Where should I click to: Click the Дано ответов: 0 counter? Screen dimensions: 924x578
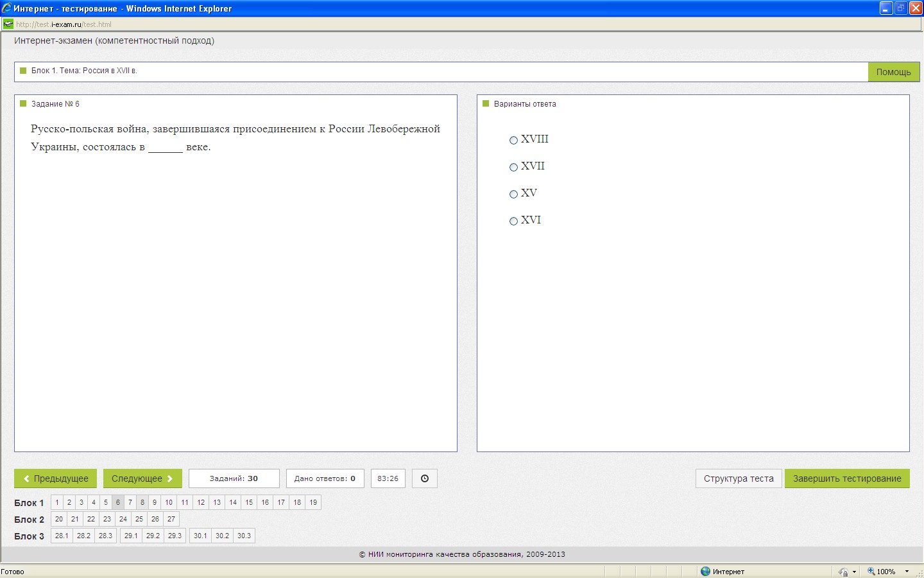(x=325, y=478)
